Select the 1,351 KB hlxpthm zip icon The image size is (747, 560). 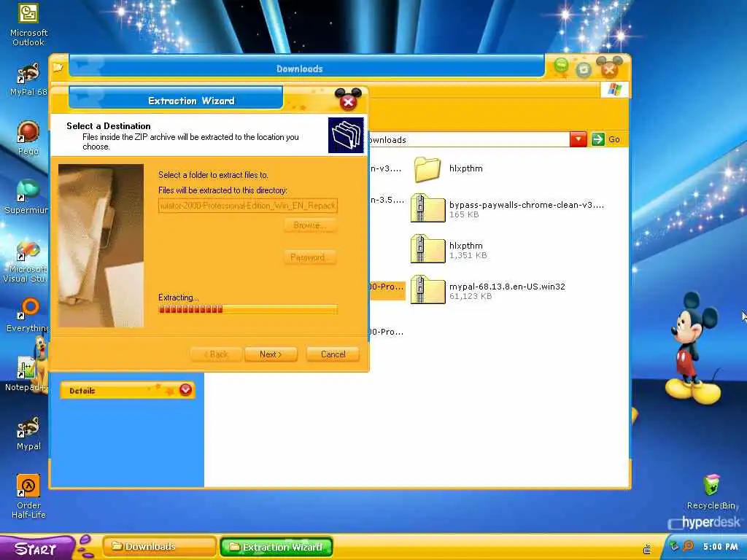tap(427, 249)
